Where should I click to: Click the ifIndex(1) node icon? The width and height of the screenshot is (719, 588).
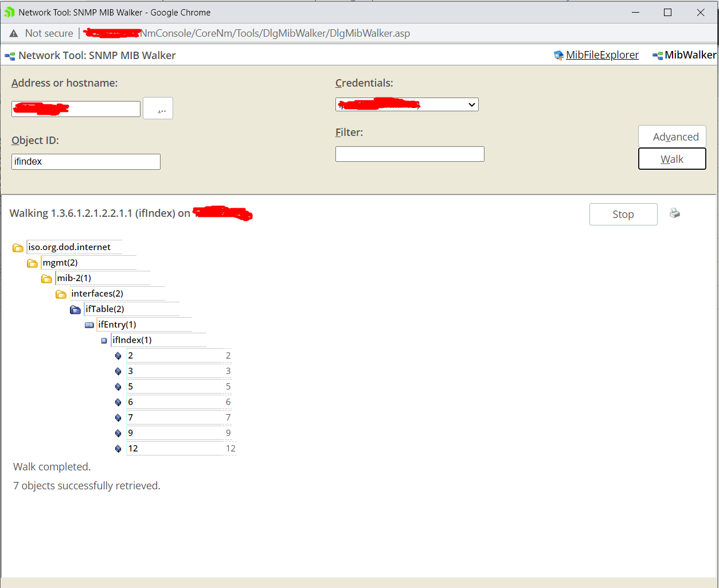click(x=104, y=341)
